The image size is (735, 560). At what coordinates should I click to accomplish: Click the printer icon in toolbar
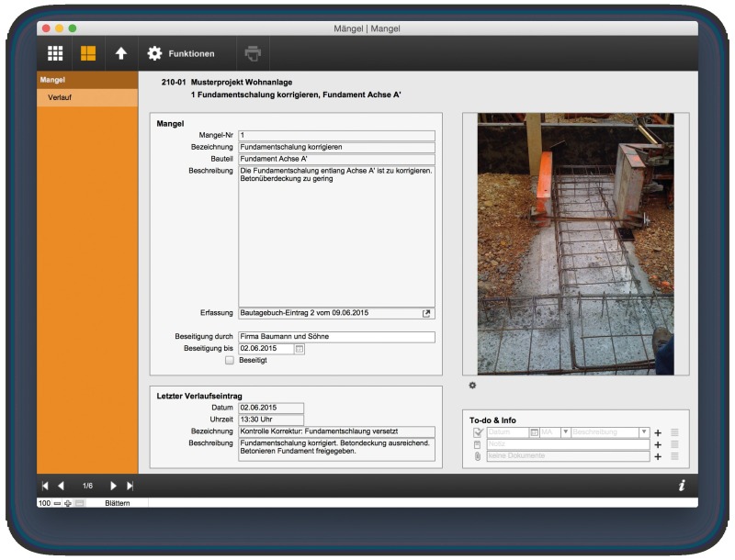coord(253,53)
